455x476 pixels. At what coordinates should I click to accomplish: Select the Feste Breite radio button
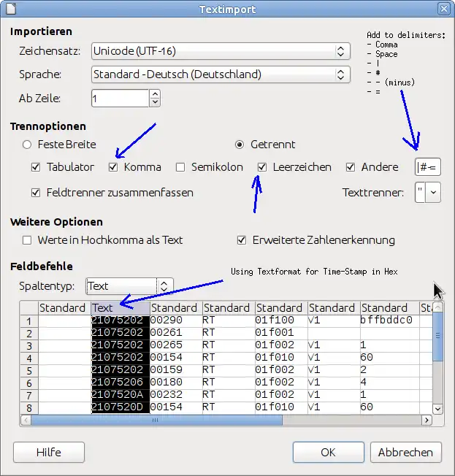[27, 145]
